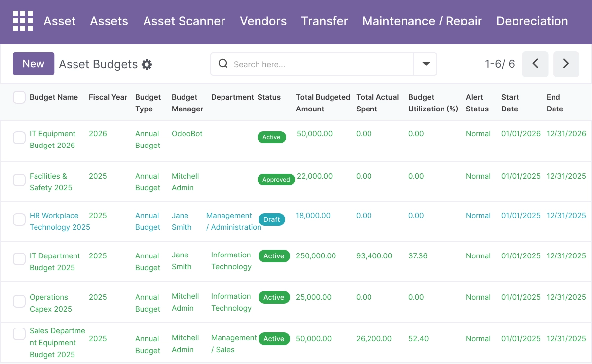This screenshot has height=364, width=592.
Task: Click the 01/01/2026 start date
Action: pyautogui.click(x=521, y=134)
